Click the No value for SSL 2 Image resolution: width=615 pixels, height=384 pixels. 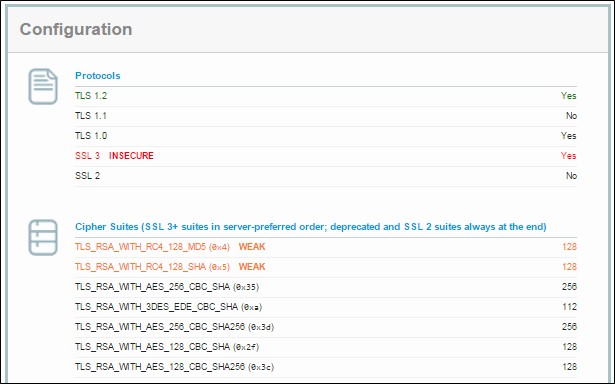(571, 176)
